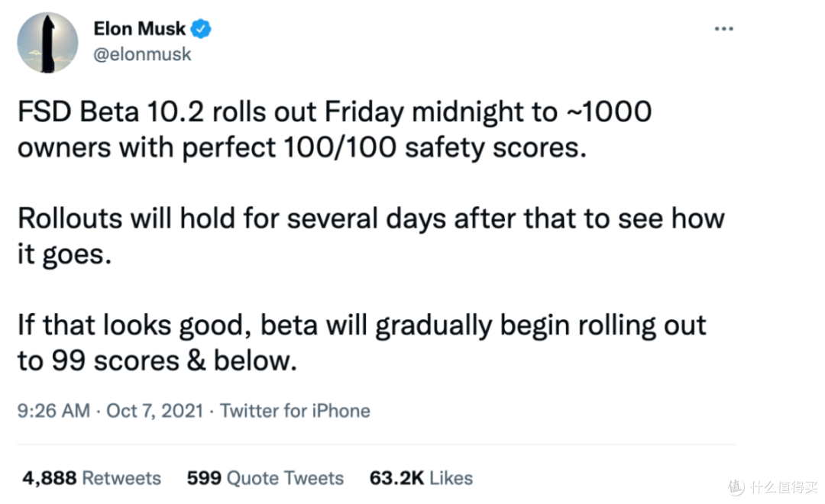Viewport: 825px width, 504px height.
Task: View the 63.2K Likes list
Action: coord(421,478)
